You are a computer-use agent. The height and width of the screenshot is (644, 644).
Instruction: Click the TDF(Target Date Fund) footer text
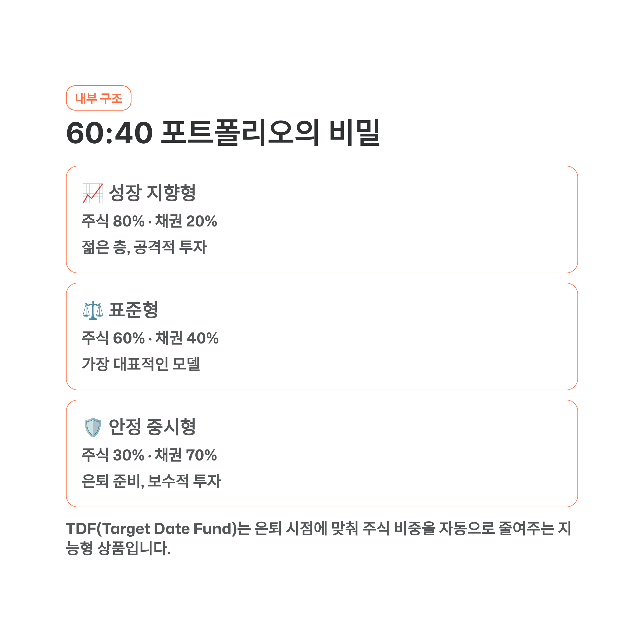tap(152, 529)
